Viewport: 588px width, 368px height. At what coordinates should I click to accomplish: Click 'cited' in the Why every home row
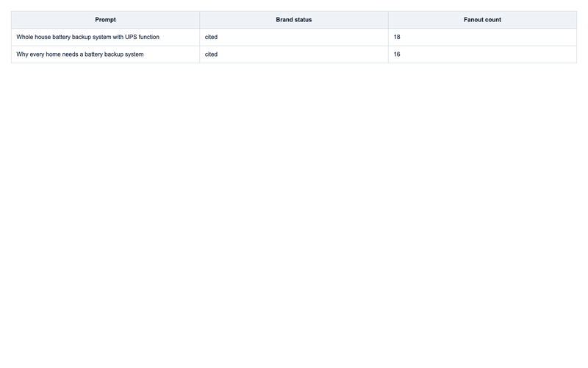pos(211,54)
